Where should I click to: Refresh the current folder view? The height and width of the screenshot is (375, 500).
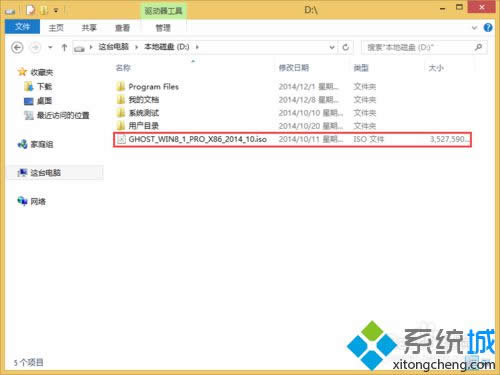click(x=346, y=47)
